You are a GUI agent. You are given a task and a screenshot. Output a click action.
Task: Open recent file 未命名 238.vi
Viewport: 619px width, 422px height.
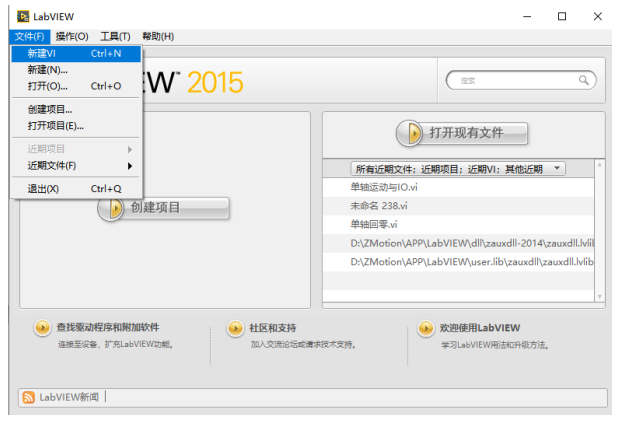(458, 206)
